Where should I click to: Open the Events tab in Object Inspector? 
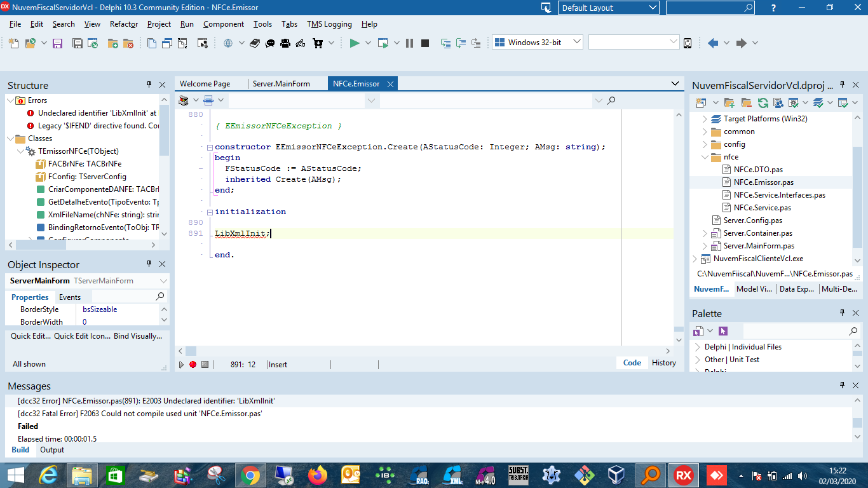(70, 297)
